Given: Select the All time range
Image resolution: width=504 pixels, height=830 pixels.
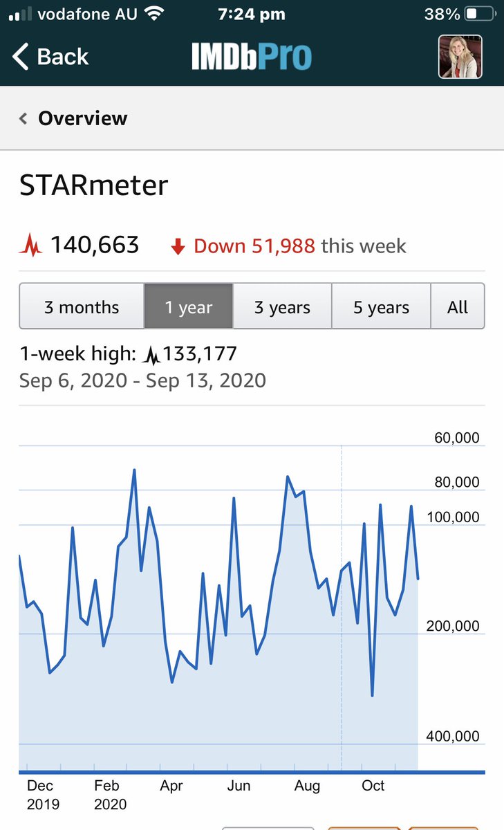Looking at the screenshot, I should coord(458,306).
